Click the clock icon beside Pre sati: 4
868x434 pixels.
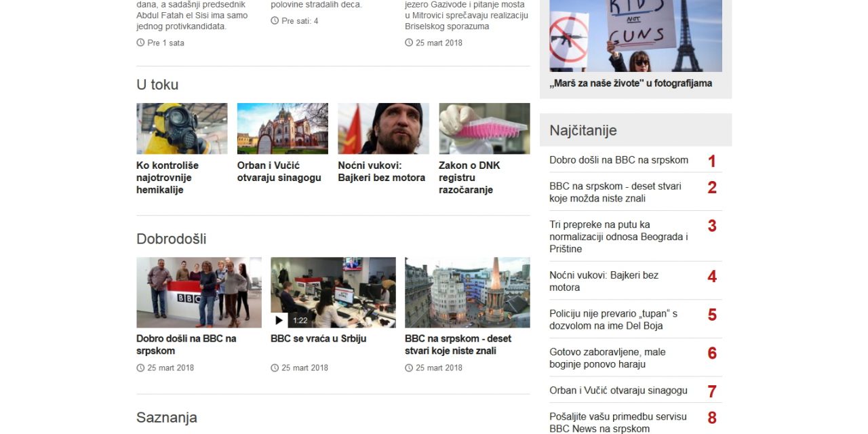tap(275, 21)
